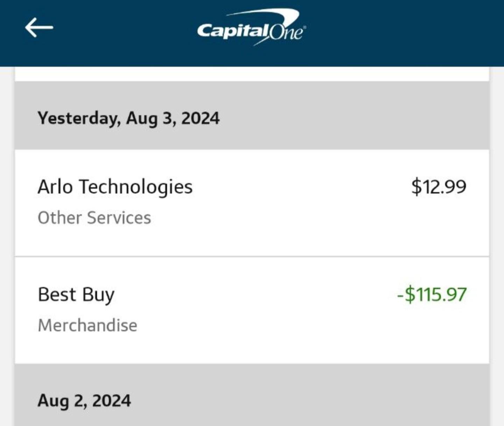
Task: Click the $12.99 charge amount
Action: click(x=439, y=186)
